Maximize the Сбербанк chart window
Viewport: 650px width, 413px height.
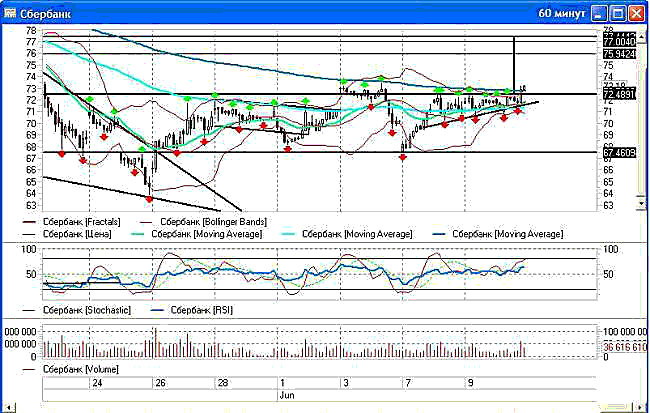[618, 14]
